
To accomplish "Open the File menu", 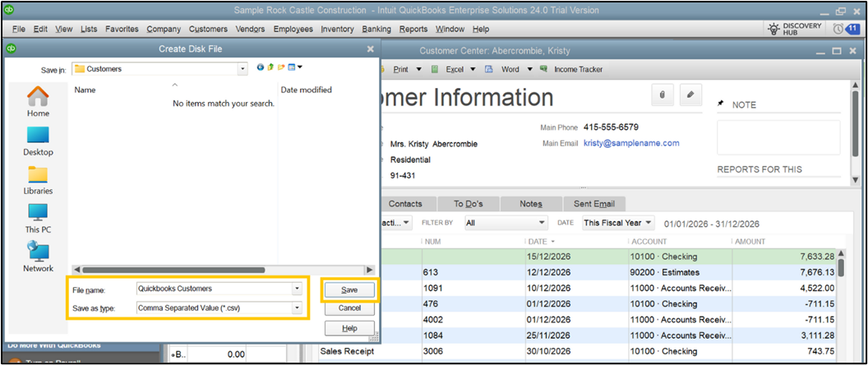I will (18, 29).
